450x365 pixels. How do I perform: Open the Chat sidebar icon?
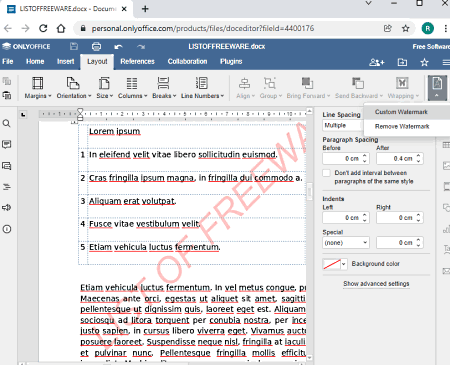pyautogui.click(x=7, y=166)
